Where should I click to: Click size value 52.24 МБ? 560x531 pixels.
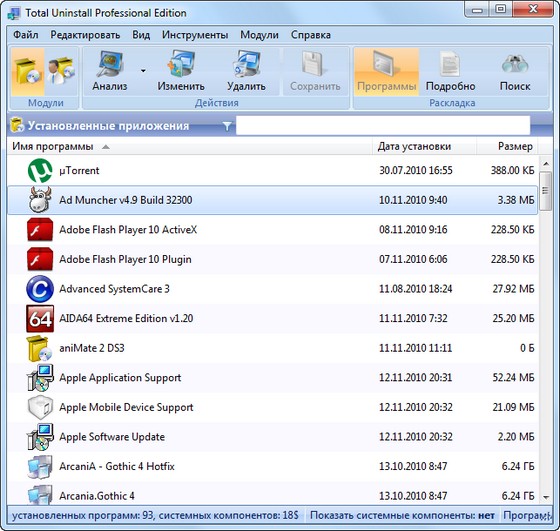[x=513, y=378]
